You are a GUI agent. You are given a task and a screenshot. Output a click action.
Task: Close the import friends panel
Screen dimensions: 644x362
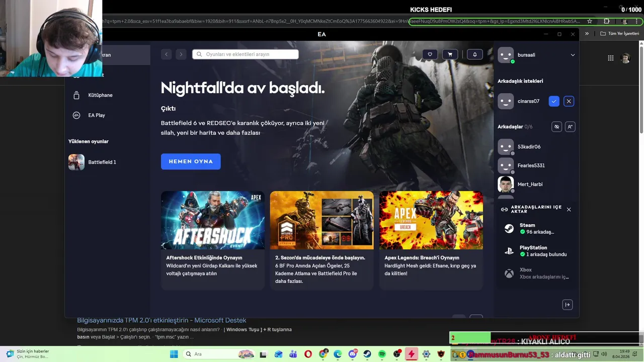pos(569,210)
